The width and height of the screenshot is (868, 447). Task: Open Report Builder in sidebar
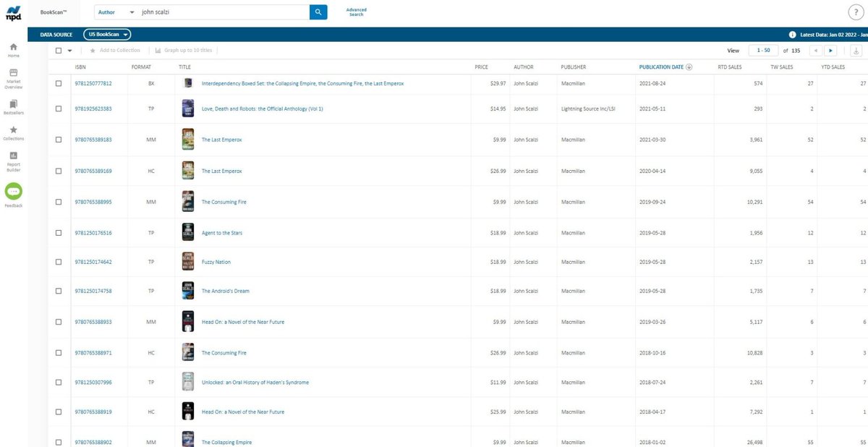[x=14, y=161]
